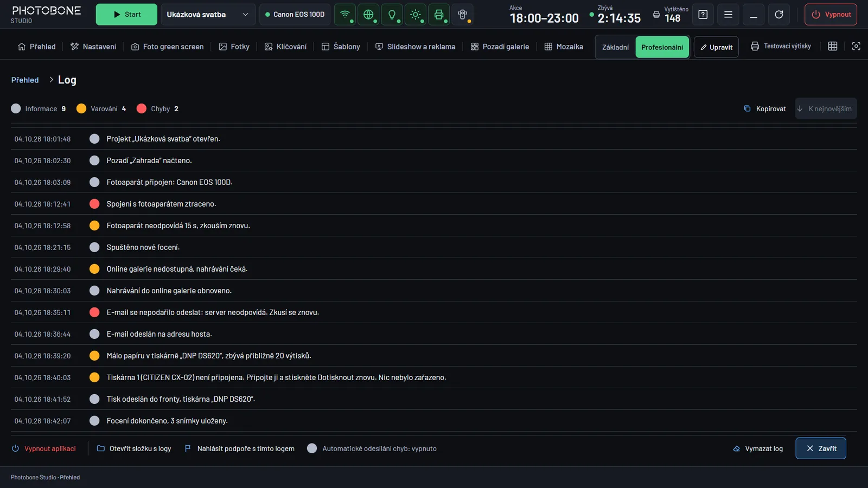Toggle the Chyby log filter

(x=158, y=109)
